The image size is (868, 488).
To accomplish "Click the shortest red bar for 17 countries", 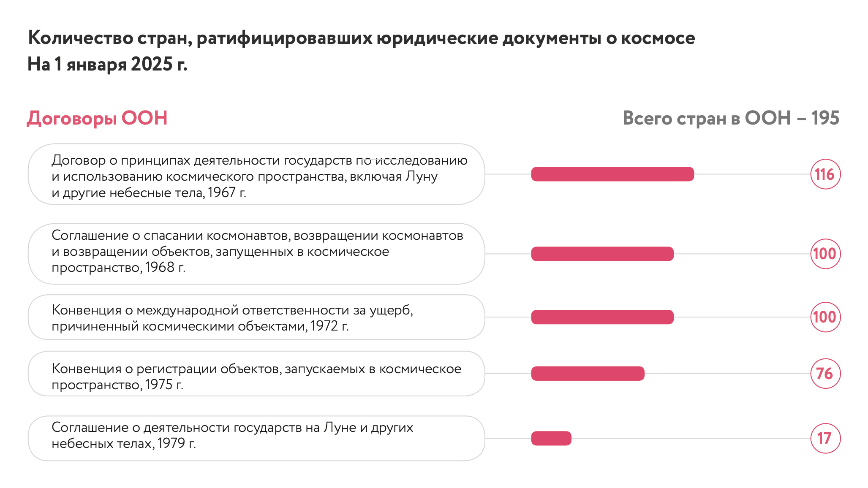I will pos(551,438).
